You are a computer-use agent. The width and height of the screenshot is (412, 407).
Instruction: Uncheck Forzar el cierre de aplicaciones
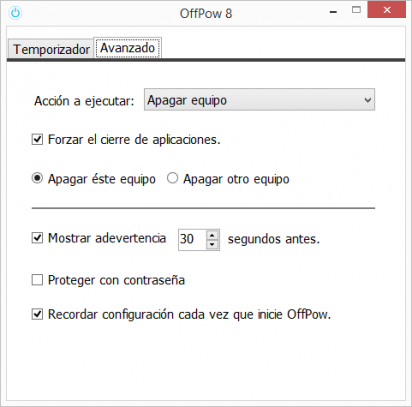[37, 139]
